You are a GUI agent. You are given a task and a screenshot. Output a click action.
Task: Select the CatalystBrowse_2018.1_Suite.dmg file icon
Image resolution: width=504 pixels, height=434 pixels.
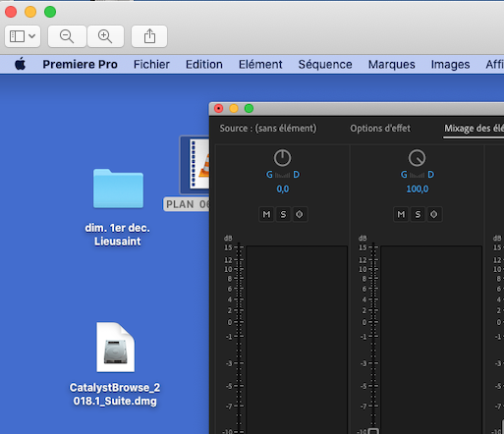click(115, 348)
